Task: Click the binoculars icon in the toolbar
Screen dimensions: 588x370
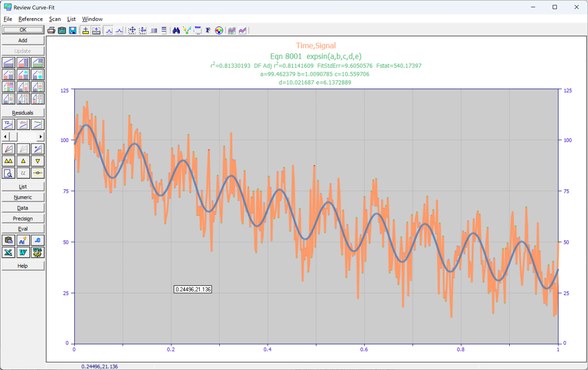Action: pos(176,30)
